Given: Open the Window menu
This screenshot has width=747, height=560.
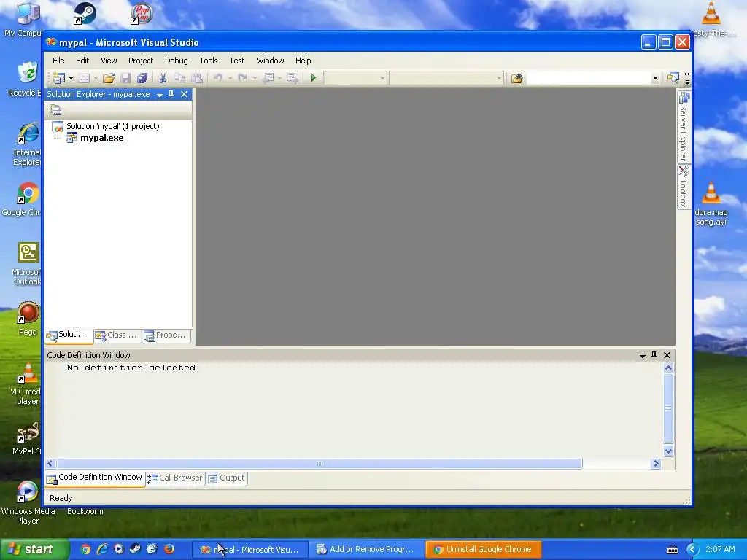Looking at the screenshot, I should click(x=270, y=61).
